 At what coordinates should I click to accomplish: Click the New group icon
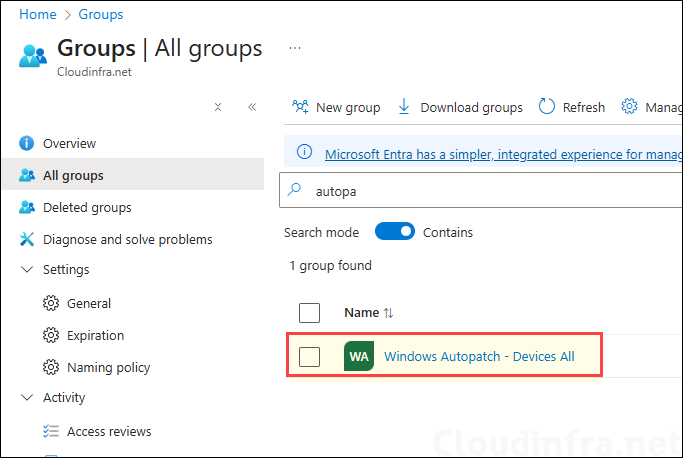[299, 107]
